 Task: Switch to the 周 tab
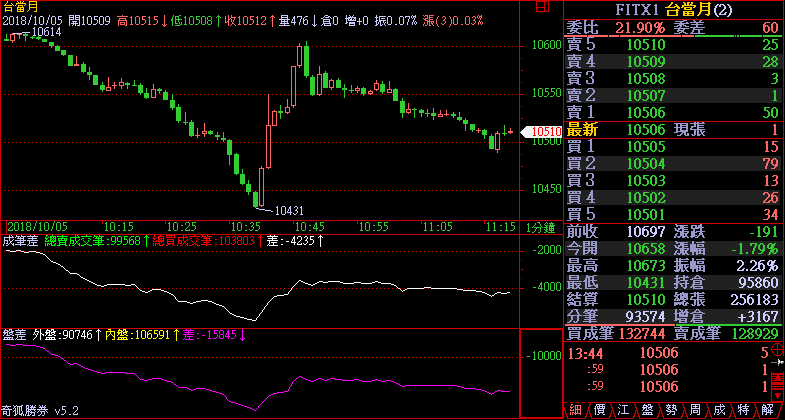(x=696, y=410)
